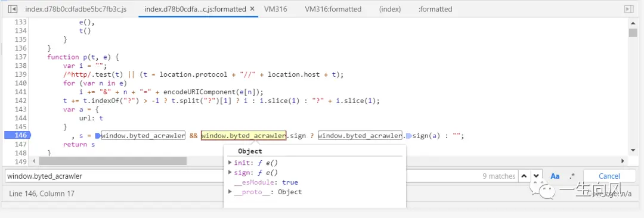The height and width of the screenshot is (218, 644).
Task: Grab the vertical scrollbar thumb
Action: [633, 32]
